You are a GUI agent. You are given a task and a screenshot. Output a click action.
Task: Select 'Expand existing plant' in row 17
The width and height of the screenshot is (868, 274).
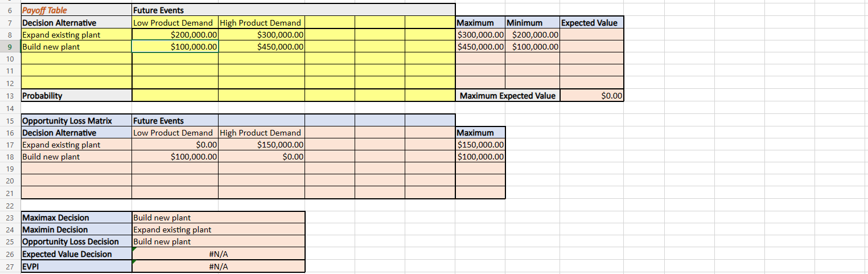[76, 145]
